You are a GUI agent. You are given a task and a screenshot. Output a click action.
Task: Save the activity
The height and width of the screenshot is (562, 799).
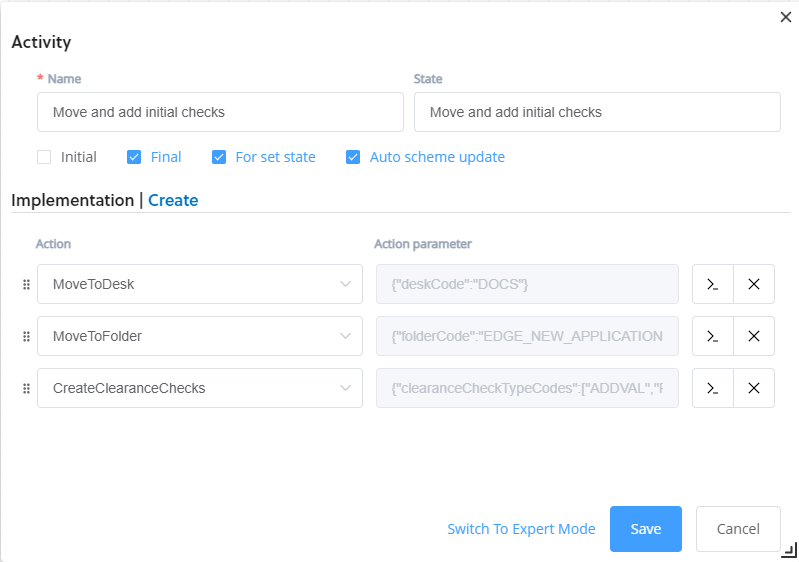coord(646,529)
